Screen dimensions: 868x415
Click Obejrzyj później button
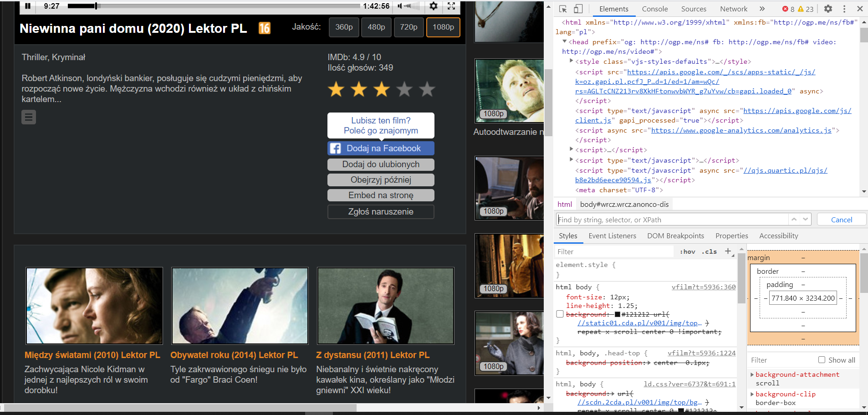[x=381, y=180]
